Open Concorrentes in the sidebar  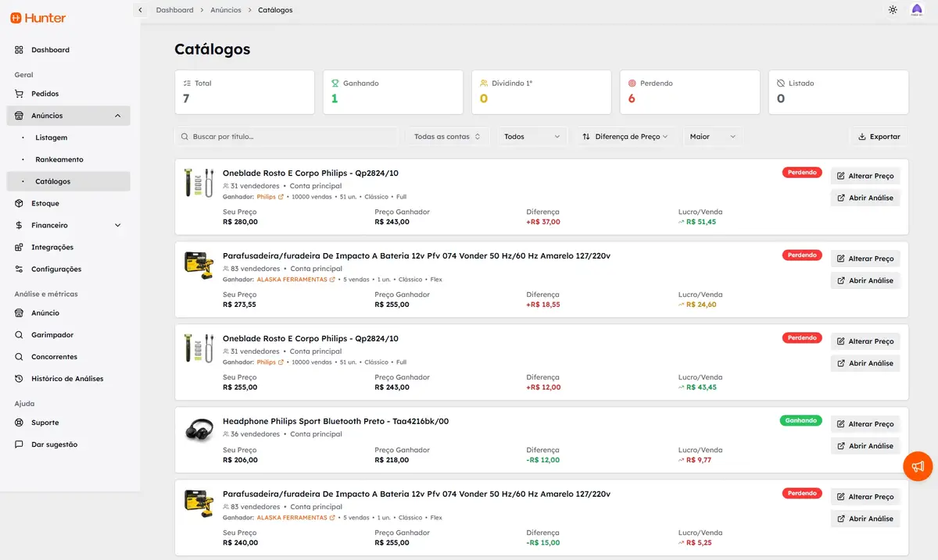click(68, 356)
